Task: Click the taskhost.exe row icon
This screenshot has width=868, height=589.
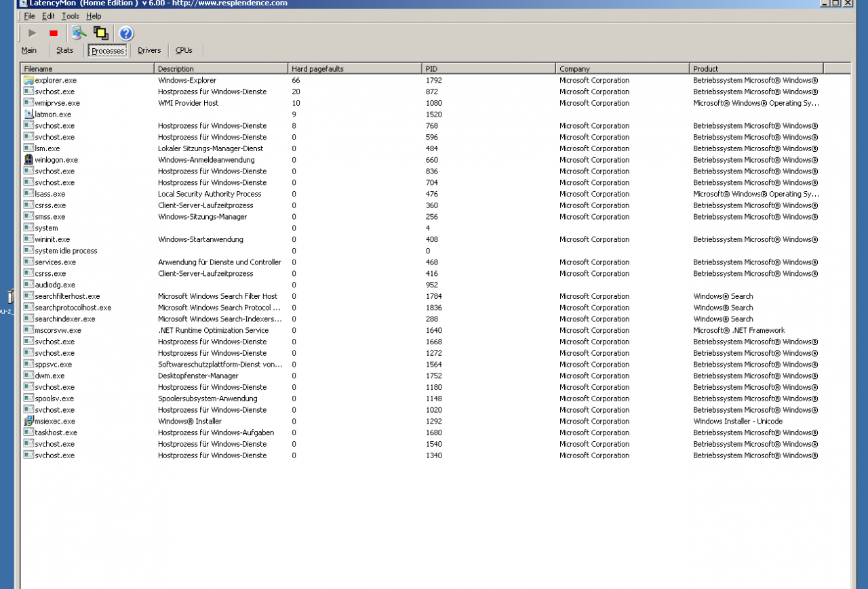Action: click(x=28, y=432)
